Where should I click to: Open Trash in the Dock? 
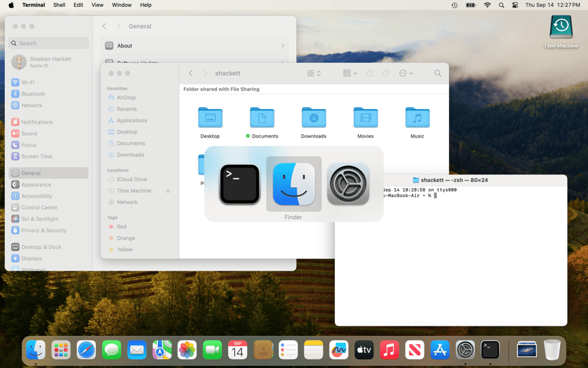pos(552,350)
